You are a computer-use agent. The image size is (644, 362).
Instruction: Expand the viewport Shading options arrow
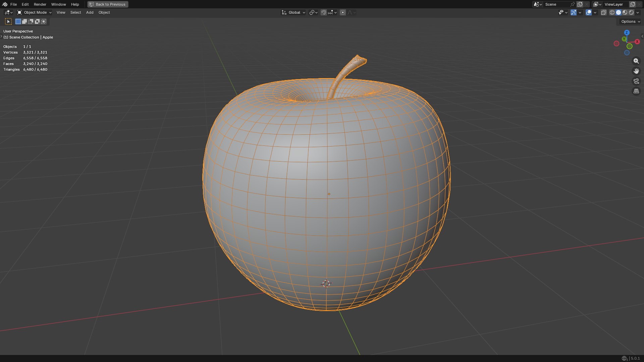(638, 12)
